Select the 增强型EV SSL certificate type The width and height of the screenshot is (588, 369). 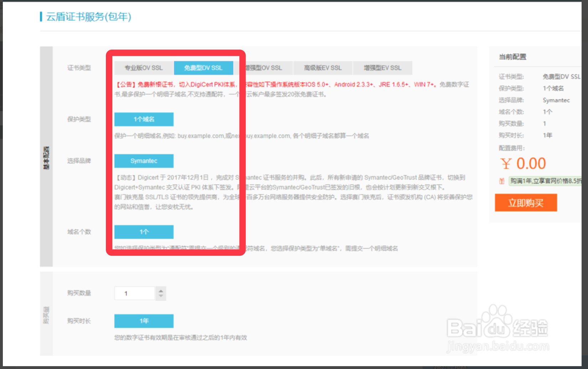tap(382, 68)
